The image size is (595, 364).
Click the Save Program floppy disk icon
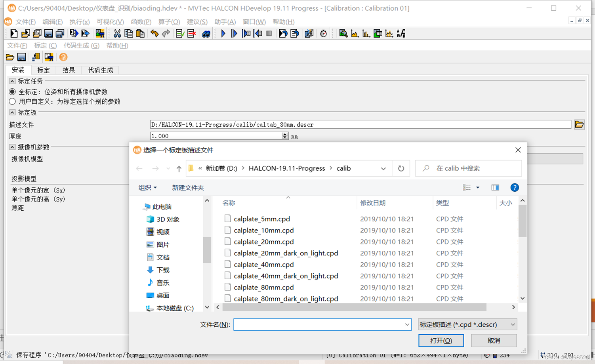coord(48,34)
